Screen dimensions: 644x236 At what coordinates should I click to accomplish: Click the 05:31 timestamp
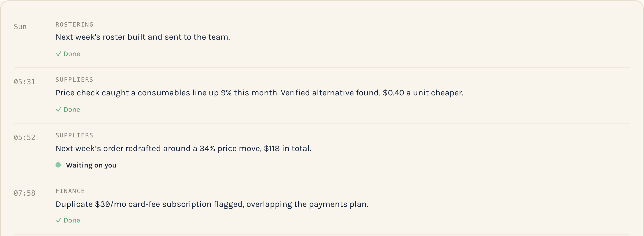tap(25, 82)
